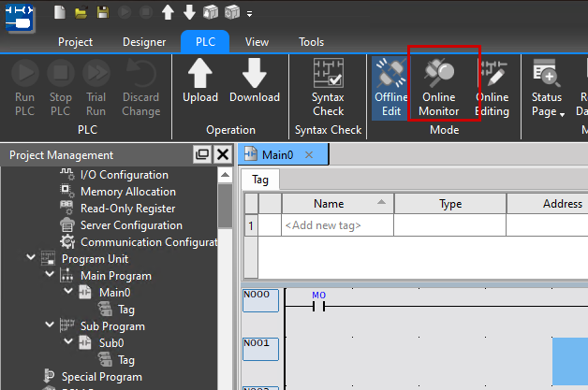Click the new file icon in title bar
The image size is (588, 390).
pyautogui.click(x=60, y=13)
